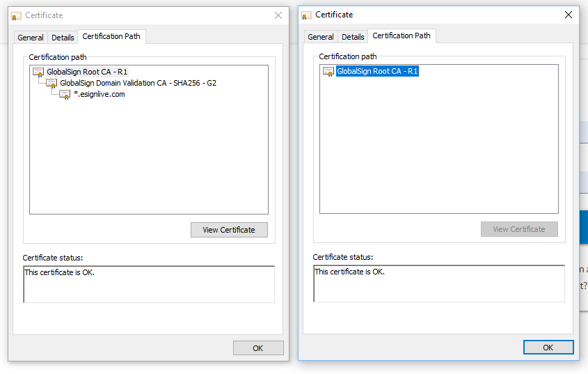The height and width of the screenshot is (374, 588).
Task: Open the General tab in the left window
Action: point(31,38)
